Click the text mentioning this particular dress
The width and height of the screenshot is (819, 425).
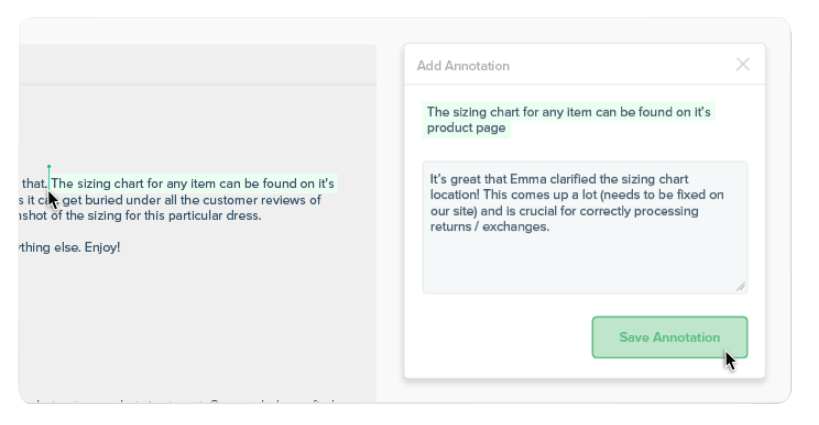[x=141, y=216]
